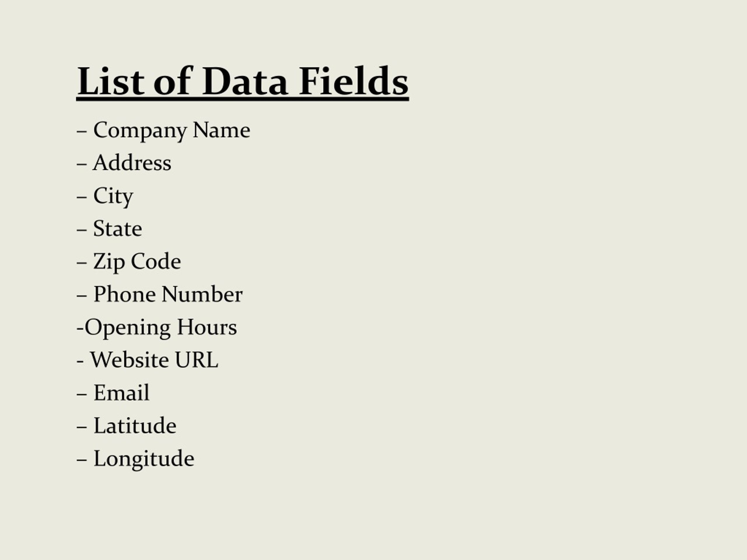Screen dimensions: 747x560
Task: Click the Phone Number entry
Action: [160, 294]
